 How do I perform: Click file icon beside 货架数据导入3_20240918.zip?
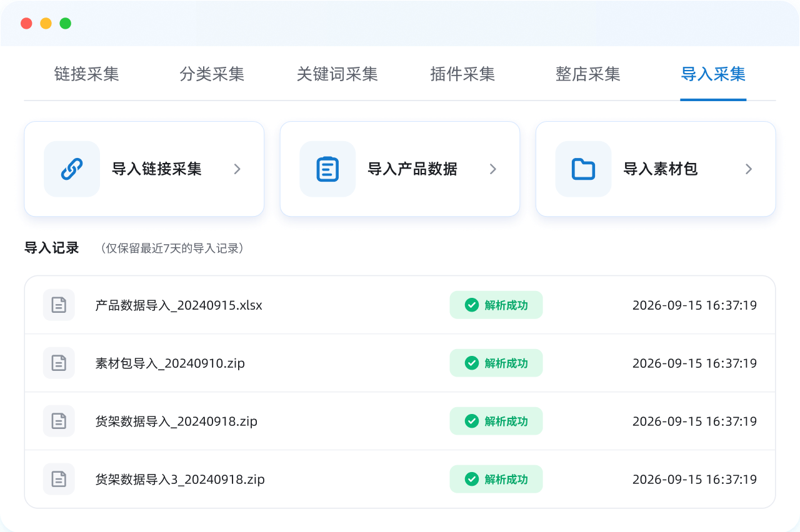tap(59, 479)
